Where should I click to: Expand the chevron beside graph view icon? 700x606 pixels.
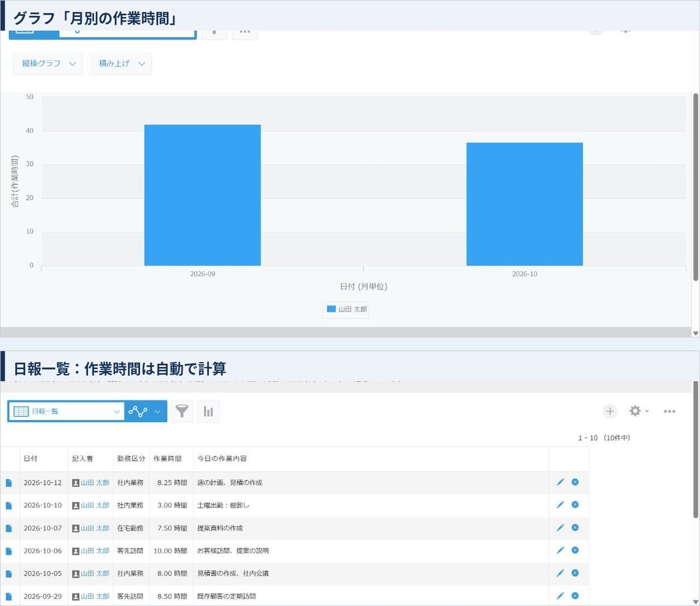pos(157,411)
